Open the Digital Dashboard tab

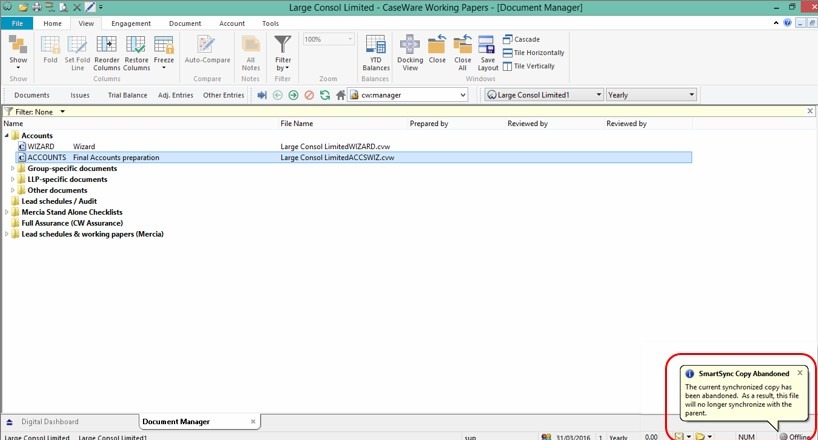pos(50,422)
